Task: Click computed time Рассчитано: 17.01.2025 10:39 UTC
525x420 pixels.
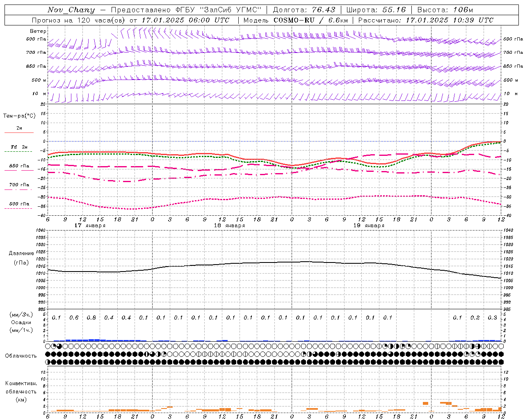Action: 426,20
